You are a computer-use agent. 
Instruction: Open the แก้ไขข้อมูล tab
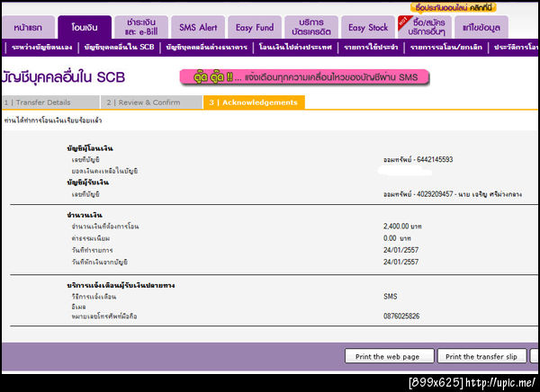481,27
